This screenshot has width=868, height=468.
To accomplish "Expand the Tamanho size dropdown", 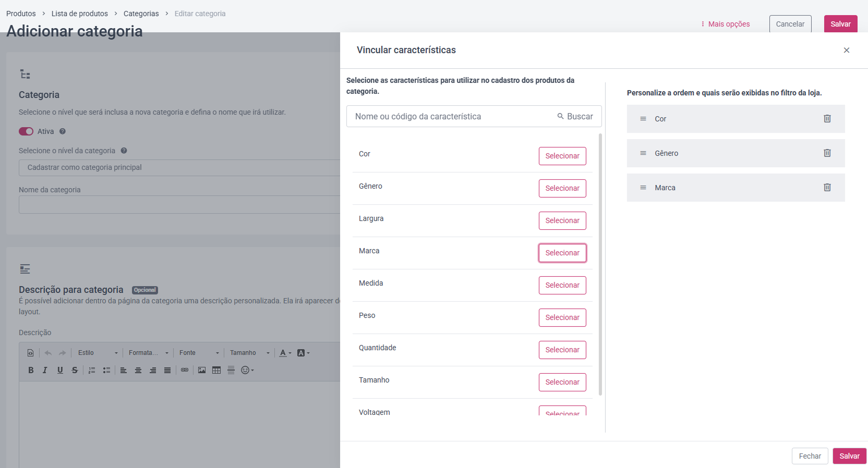I will pos(250,353).
